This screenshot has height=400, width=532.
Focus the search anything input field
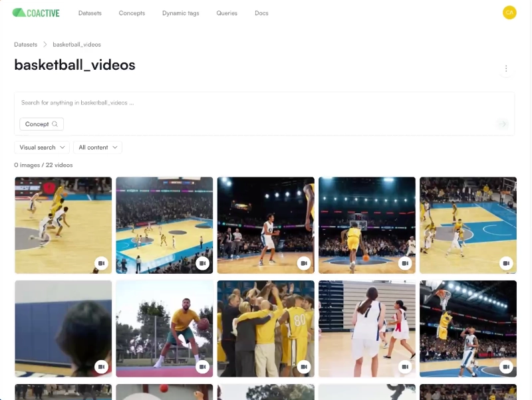tap(264, 103)
